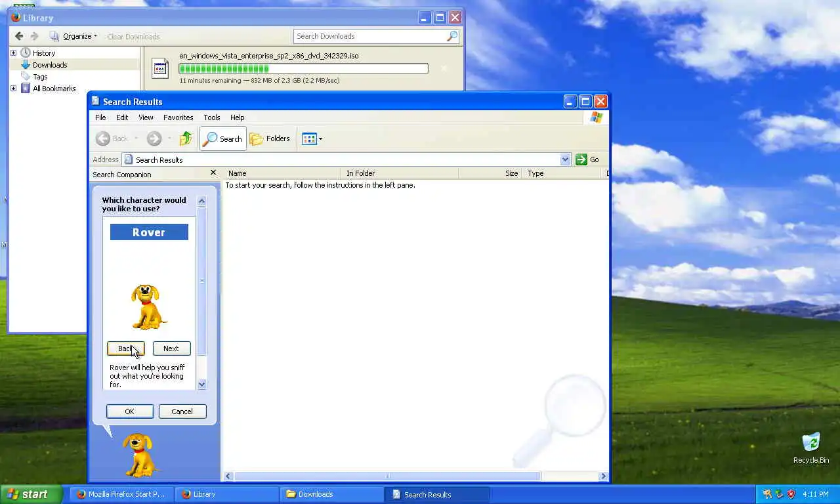Confirm character choice with OK
Viewport: 840px width, 504px height.
click(130, 411)
